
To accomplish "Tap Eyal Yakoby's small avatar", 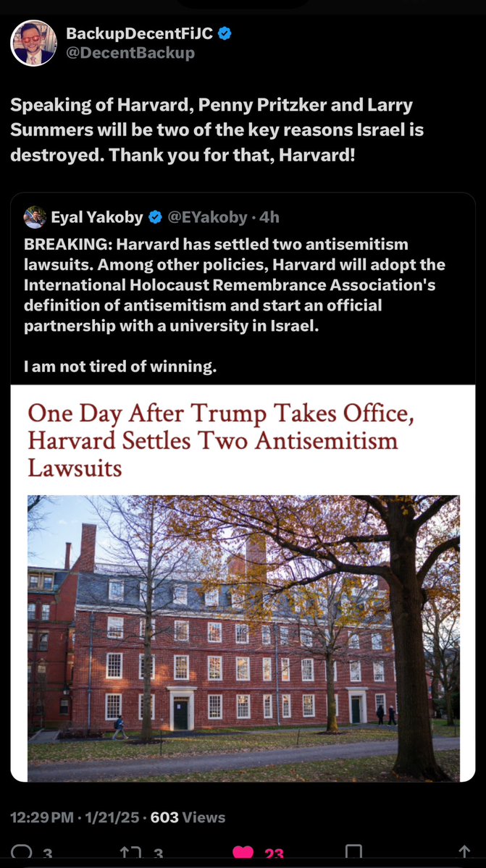I will (35, 216).
